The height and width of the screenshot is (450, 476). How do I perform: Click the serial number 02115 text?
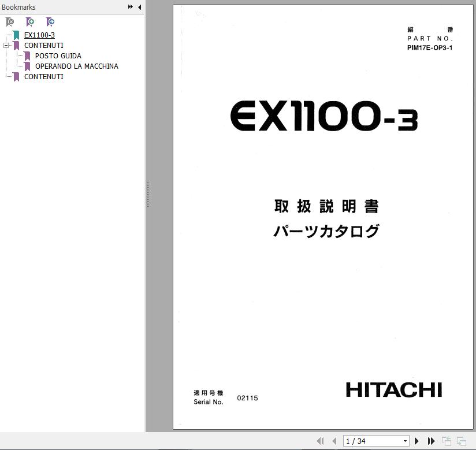(x=247, y=398)
